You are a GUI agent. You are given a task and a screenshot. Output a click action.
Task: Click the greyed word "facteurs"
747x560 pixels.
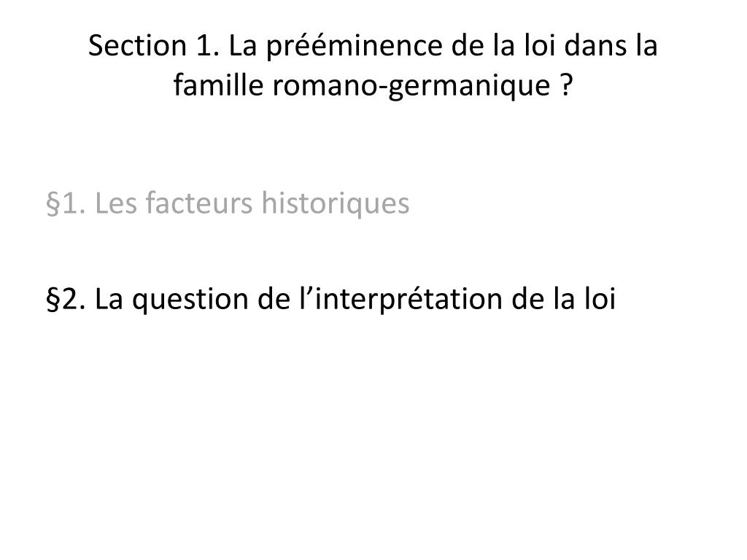click(x=198, y=203)
